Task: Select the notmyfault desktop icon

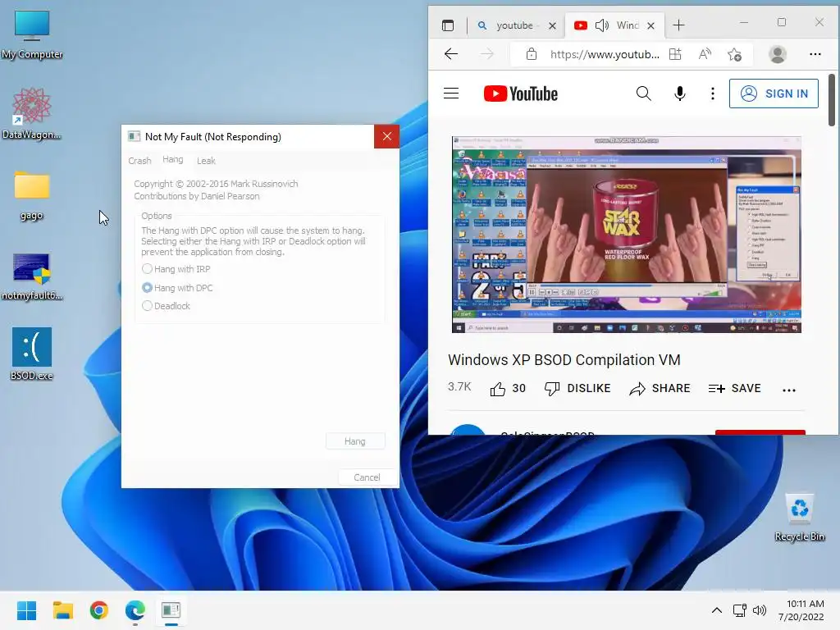Action: (x=32, y=276)
